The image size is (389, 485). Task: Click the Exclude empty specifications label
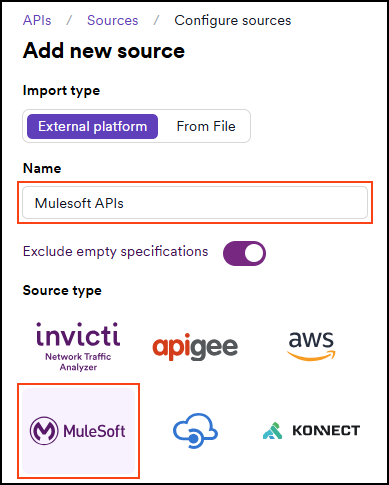point(115,252)
